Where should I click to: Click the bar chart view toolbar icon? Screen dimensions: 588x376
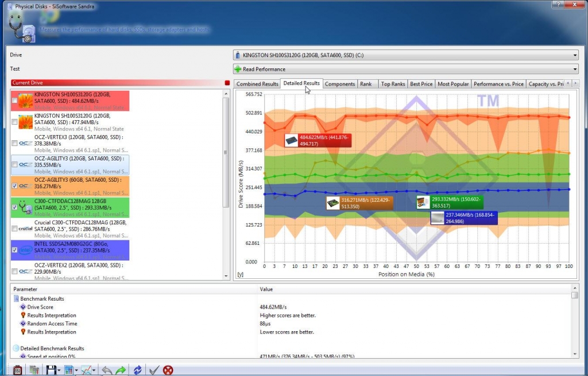pyautogui.click(x=69, y=370)
